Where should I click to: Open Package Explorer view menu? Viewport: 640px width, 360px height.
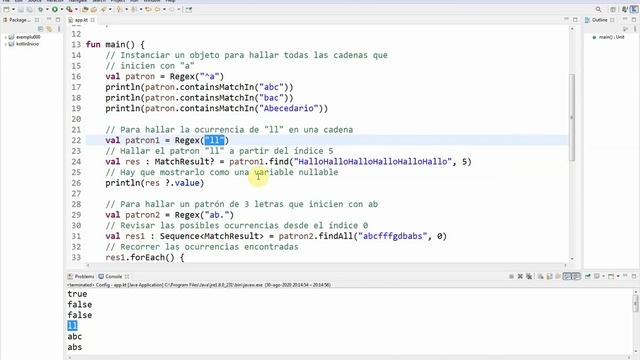pos(59,29)
